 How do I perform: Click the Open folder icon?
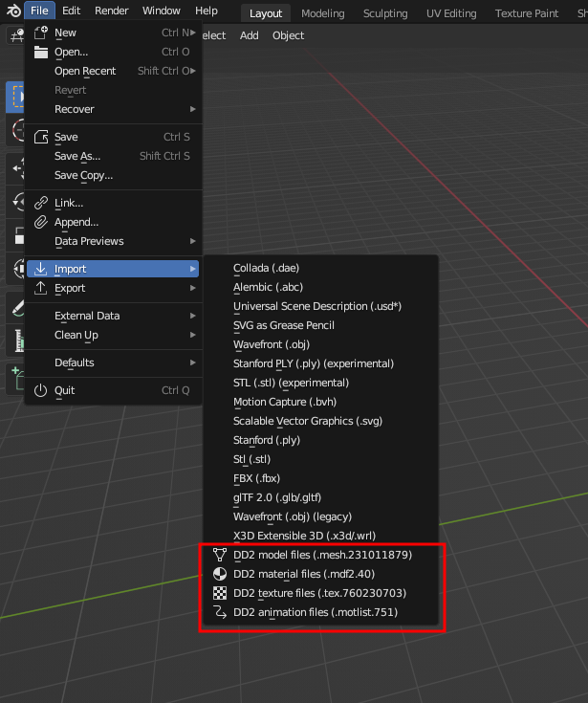click(41, 52)
